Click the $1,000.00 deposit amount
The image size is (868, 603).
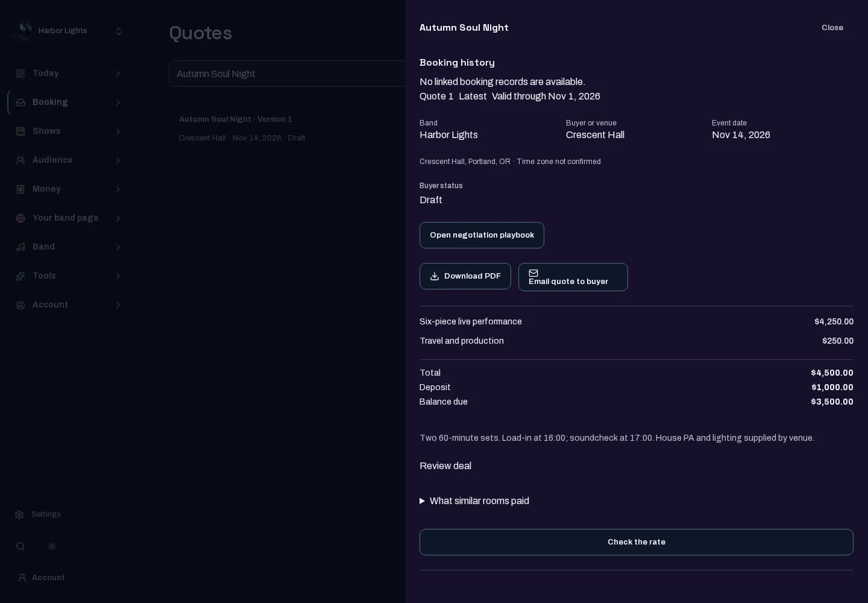coord(832,387)
